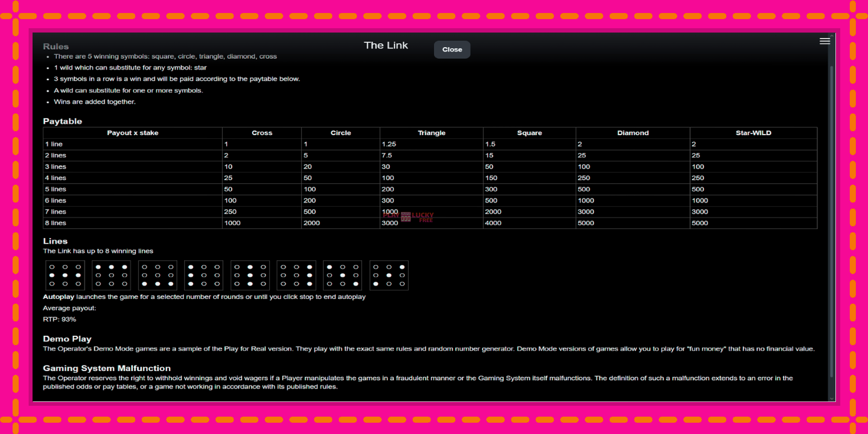Click Square value 15 in the 2 lines row
Screen dimensions: 868x434
point(489,155)
